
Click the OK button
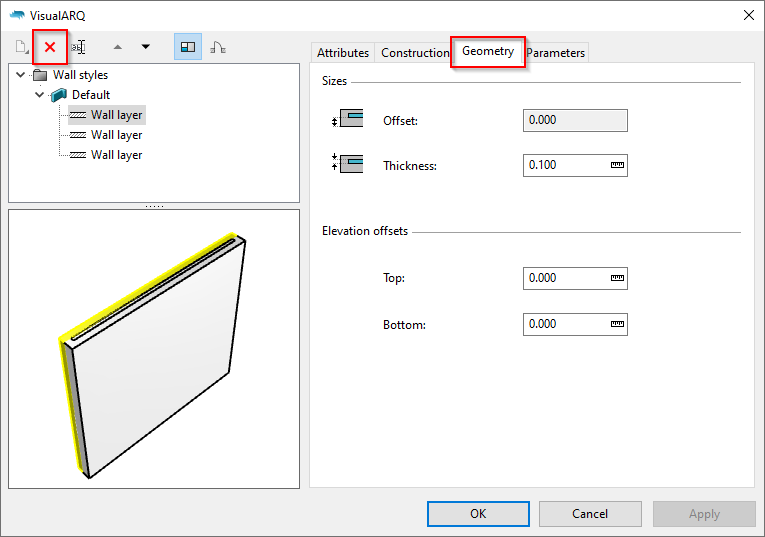click(x=478, y=514)
